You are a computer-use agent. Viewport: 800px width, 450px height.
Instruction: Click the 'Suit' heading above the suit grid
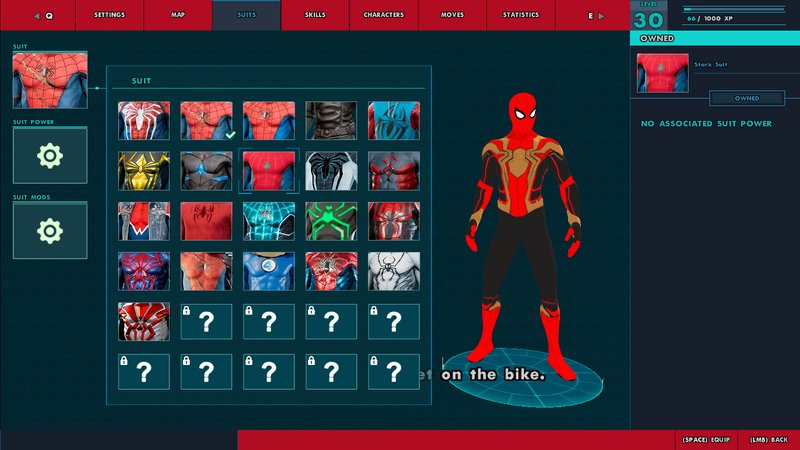coord(141,81)
